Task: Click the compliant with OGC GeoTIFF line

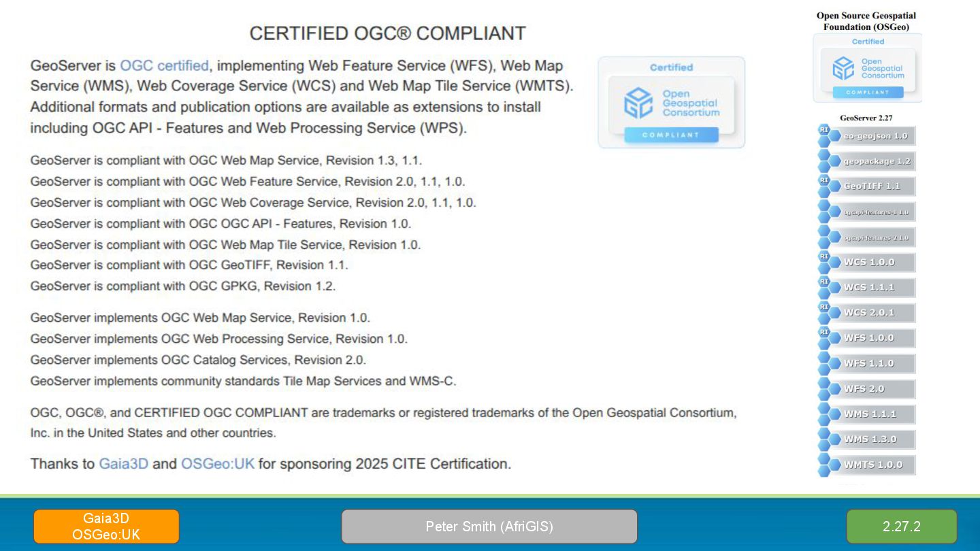Action: [x=189, y=265]
